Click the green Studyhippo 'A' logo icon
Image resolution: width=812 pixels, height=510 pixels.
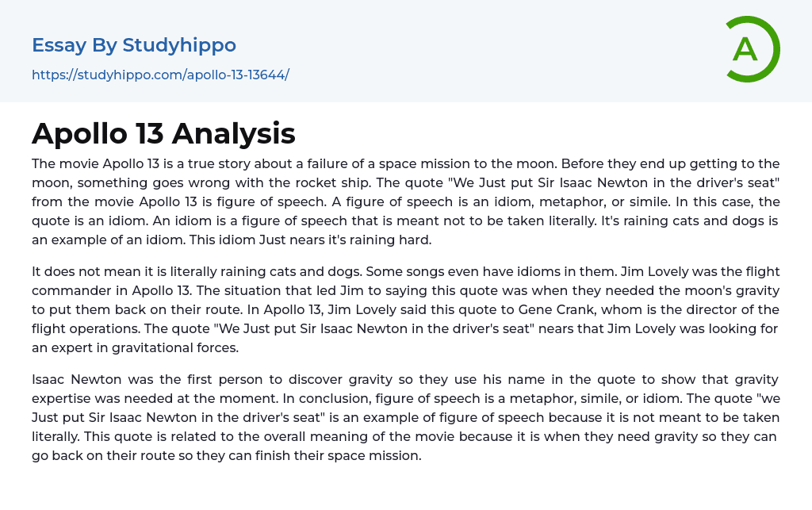tap(751, 49)
